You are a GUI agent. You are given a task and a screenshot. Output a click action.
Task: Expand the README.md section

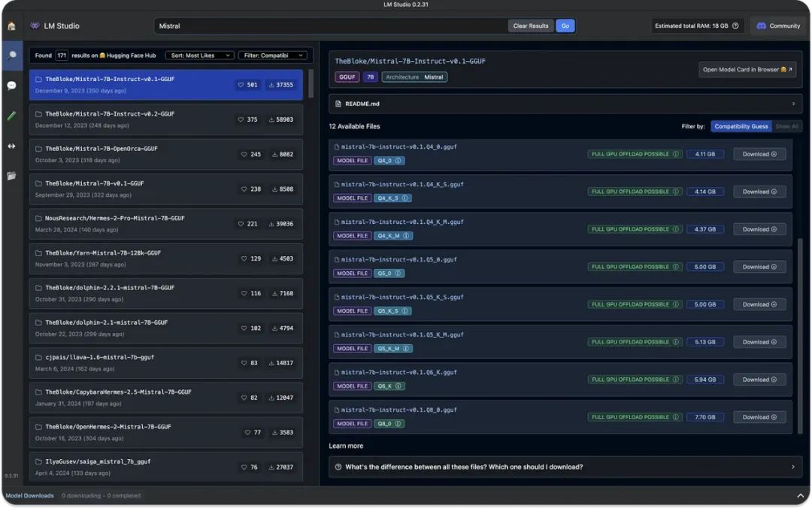[x=565, y=104]
